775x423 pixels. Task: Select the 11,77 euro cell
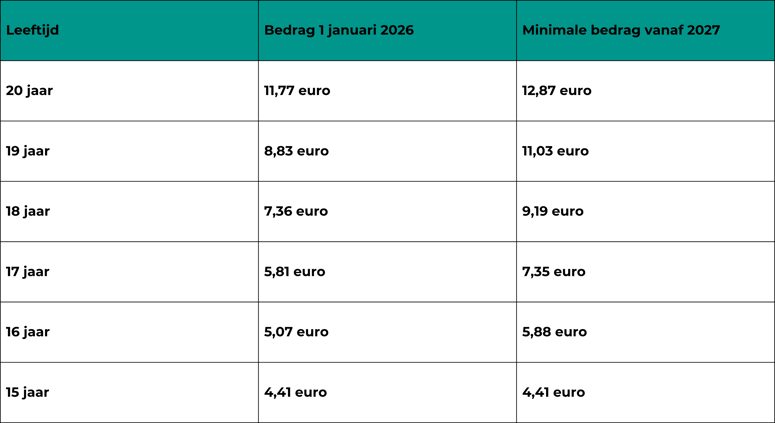click(297, 91)
